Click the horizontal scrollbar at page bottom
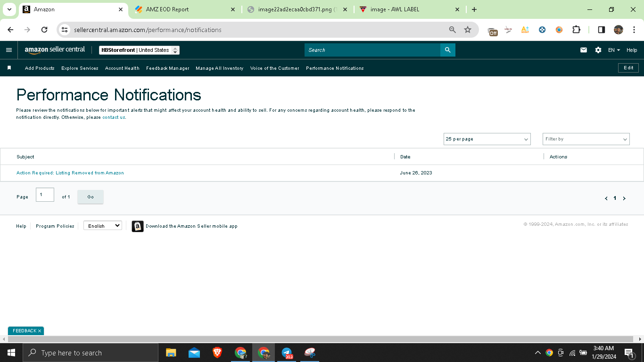 pyautogui.click(x=321, y=339)
